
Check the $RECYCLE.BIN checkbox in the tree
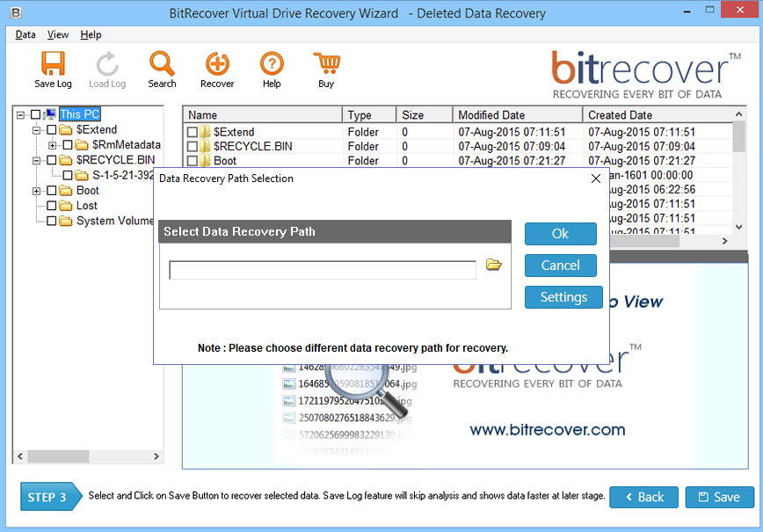tap(52, 160)
